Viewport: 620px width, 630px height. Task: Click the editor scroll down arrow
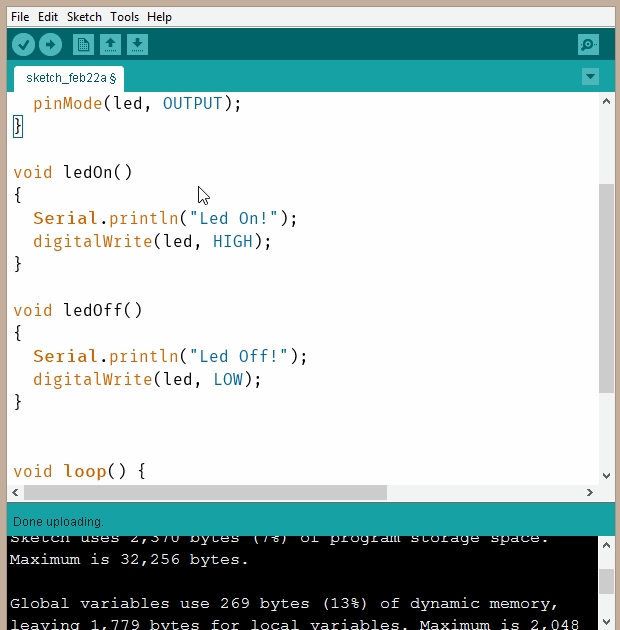(x=606, y=476)
